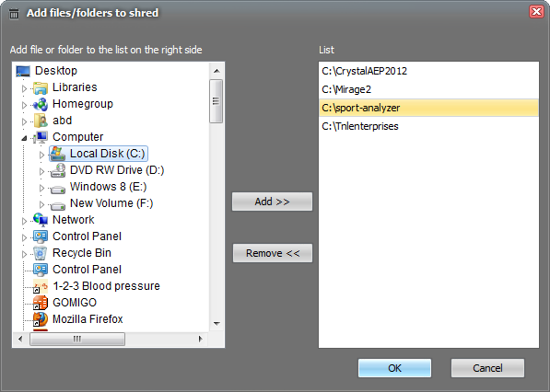
Task: Confirm with the OK button
Action: [394, 368]
